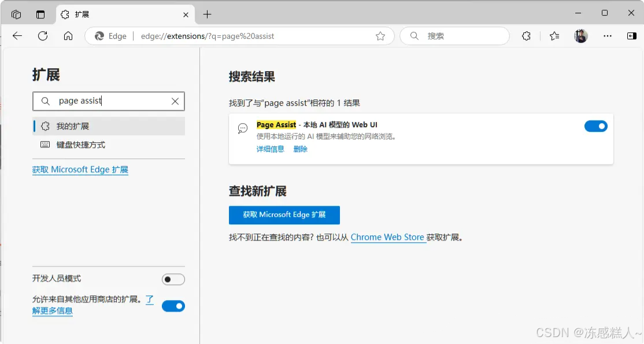Open the workspaces icon in title bar
Viewport: 644px width, 344px height.
click(x=16, y=14)
